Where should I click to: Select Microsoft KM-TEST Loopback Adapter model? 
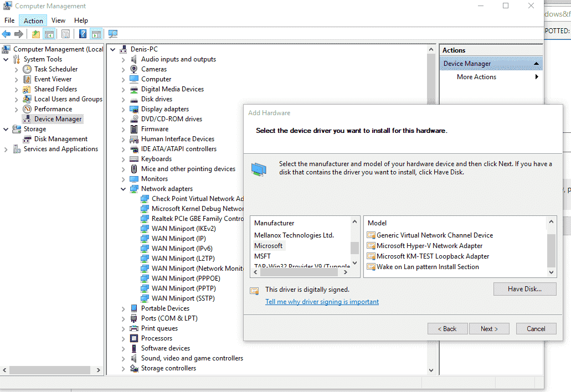pos(433,256)
